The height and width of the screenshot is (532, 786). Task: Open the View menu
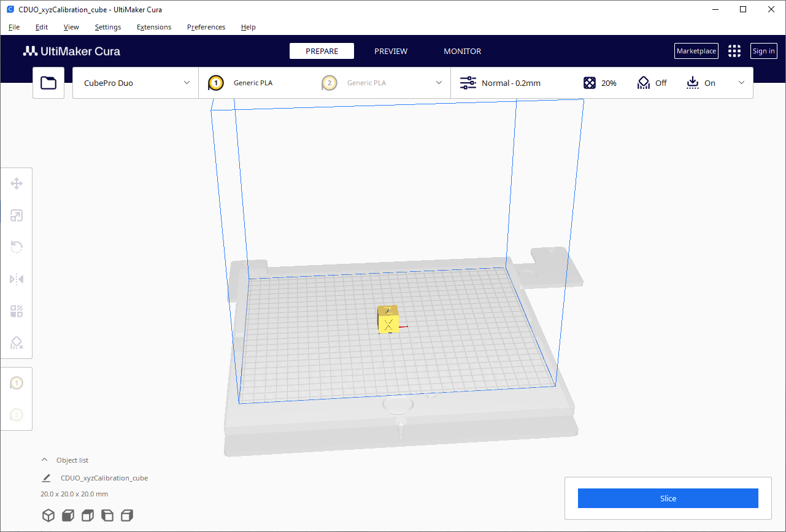71,27
